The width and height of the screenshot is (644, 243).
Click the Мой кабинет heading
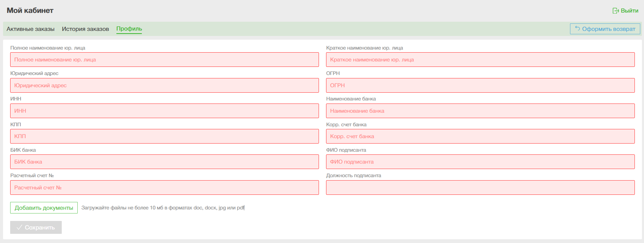[30, 11]
